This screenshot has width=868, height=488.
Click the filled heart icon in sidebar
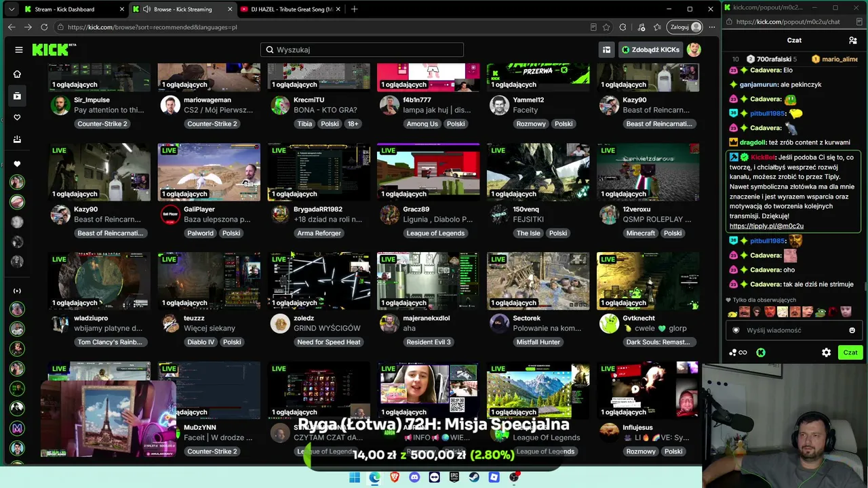click(x=18, y=163)
